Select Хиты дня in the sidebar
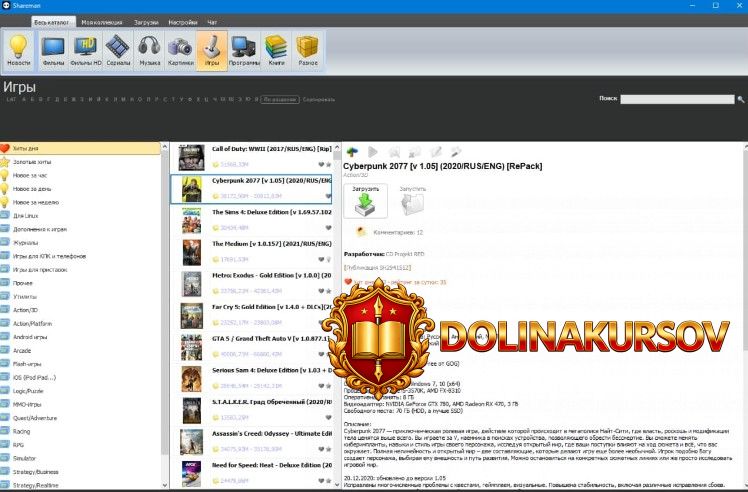This screenshot has width=748, height=492. tap(80, 148)
